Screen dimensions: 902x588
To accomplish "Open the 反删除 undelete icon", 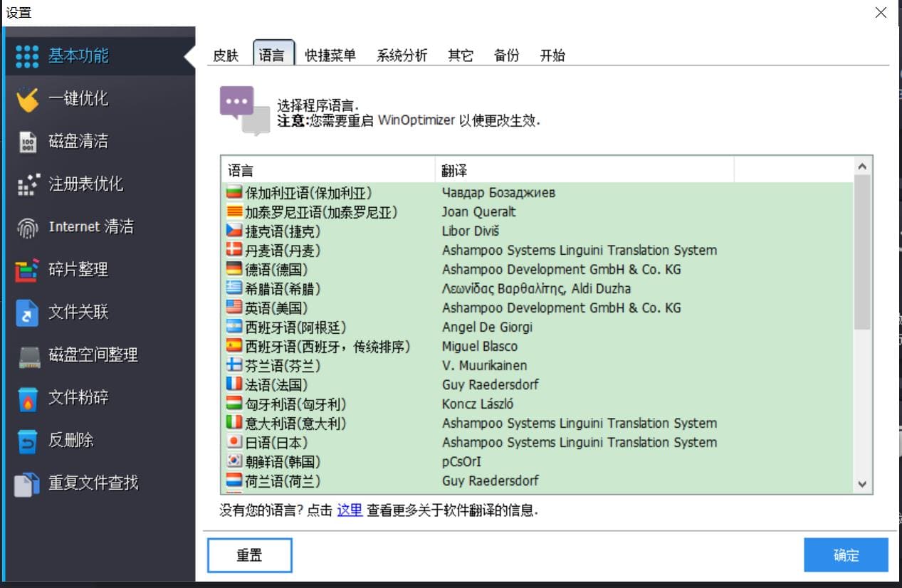I will pos(27,441).
